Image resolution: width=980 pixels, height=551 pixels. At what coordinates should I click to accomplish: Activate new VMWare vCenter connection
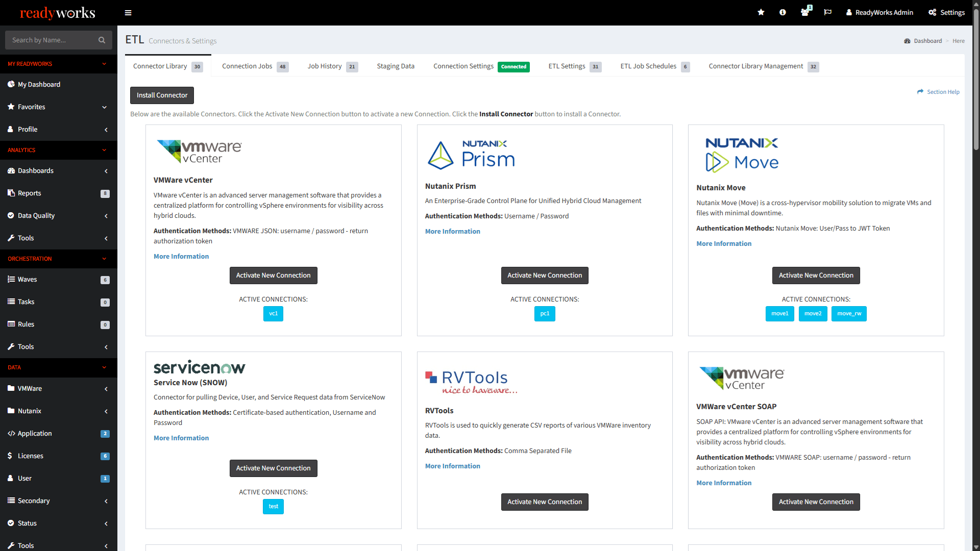pos(273,275)
